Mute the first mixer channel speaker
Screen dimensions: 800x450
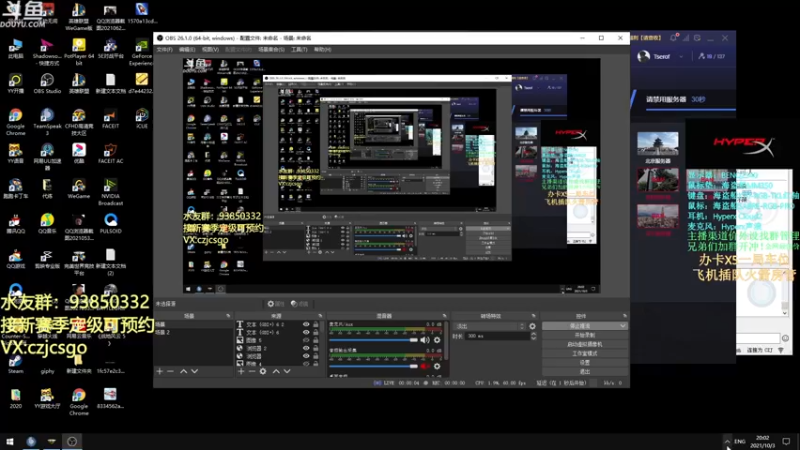[424, 340]
